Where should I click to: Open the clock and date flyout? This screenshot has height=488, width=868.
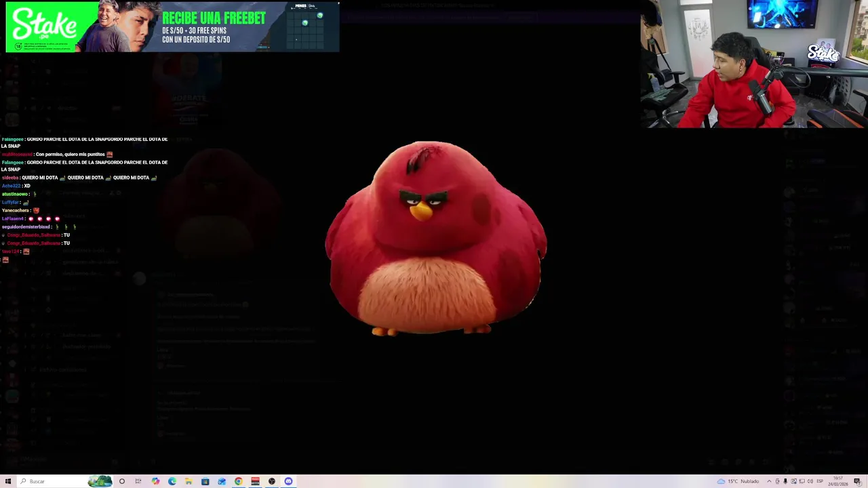(838, 481)
